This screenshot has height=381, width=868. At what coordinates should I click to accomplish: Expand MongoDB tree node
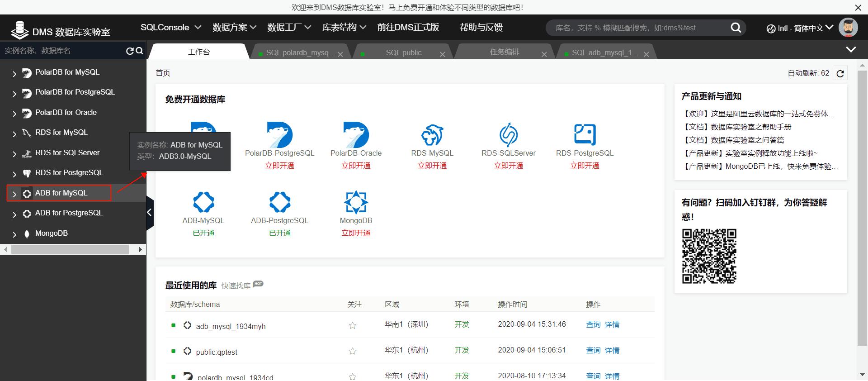click(14, 234)
